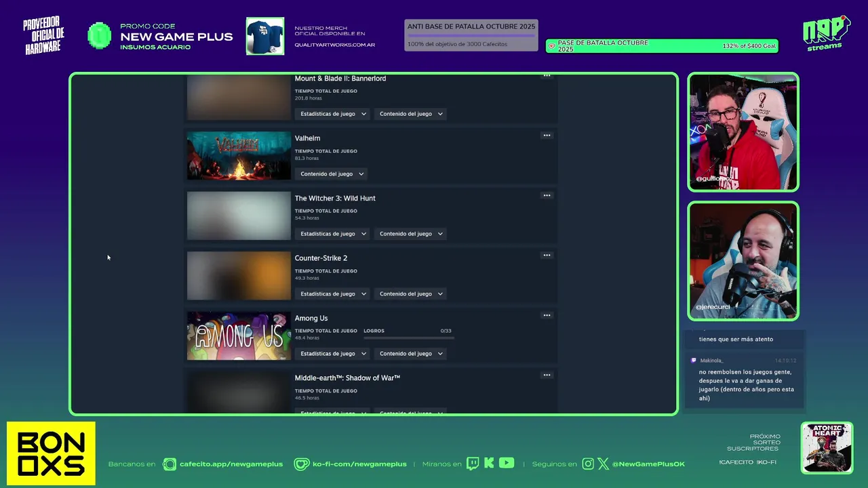Expand Estadísticas de juego for Mount & Blade II

click(333, 114)
